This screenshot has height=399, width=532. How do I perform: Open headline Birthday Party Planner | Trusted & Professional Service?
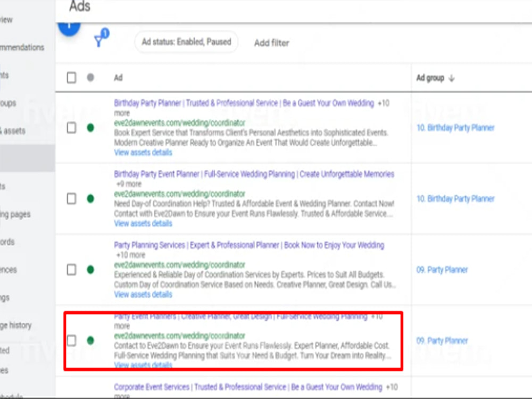pos(244,103)
